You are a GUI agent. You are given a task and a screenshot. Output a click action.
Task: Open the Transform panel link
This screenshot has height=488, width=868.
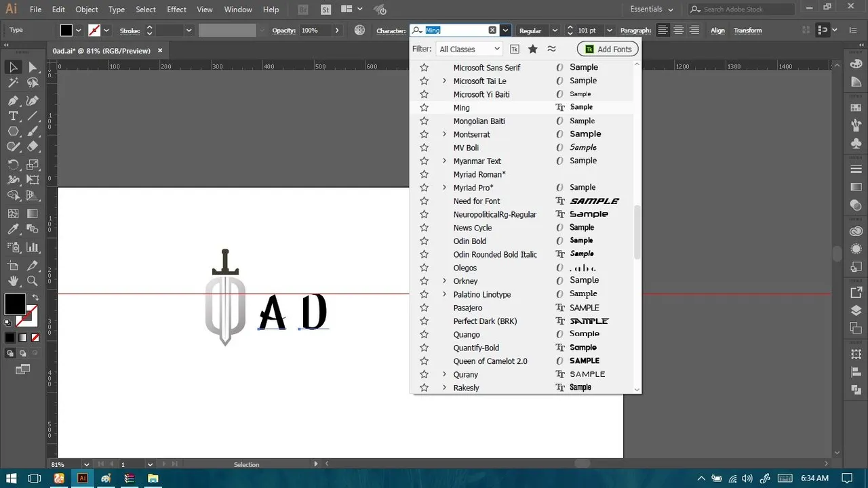tap(748, 30)
